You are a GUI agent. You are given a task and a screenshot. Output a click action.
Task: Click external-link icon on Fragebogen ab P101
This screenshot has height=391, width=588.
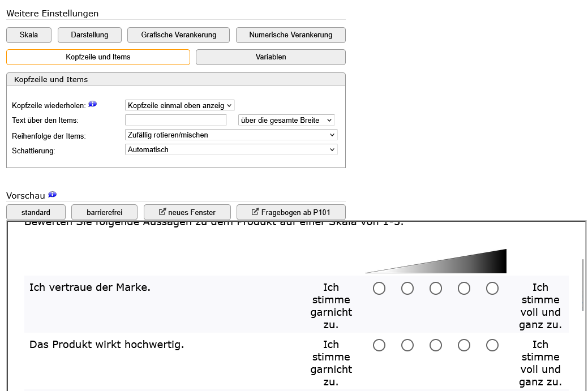pyautogui.click(x=255, y=212)
